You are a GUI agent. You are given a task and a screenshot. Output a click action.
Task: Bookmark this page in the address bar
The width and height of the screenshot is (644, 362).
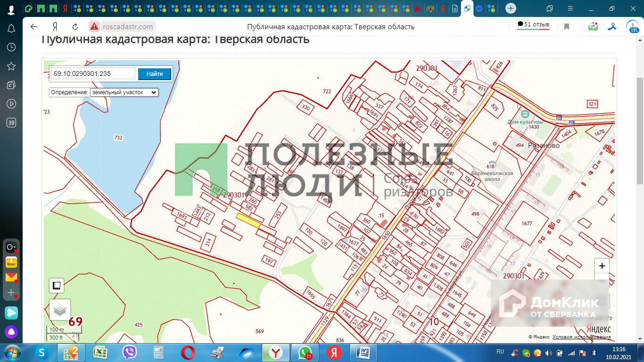(567, 27)
